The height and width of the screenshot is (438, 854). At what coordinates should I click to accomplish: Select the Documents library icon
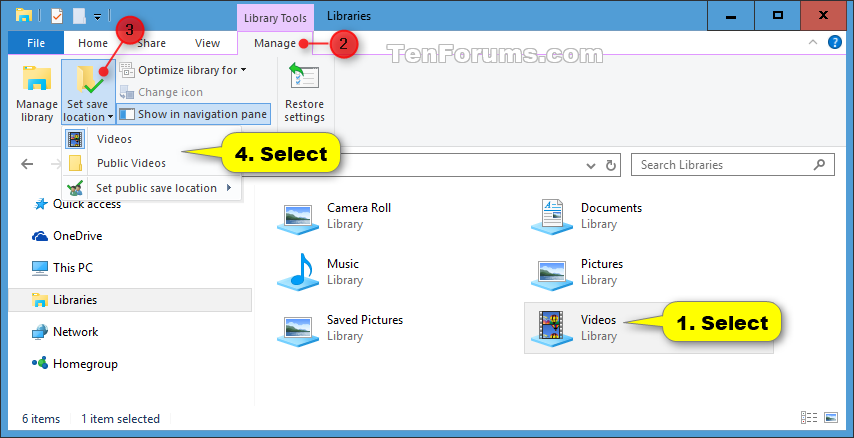pyautogui.click(x=552, y=216)
